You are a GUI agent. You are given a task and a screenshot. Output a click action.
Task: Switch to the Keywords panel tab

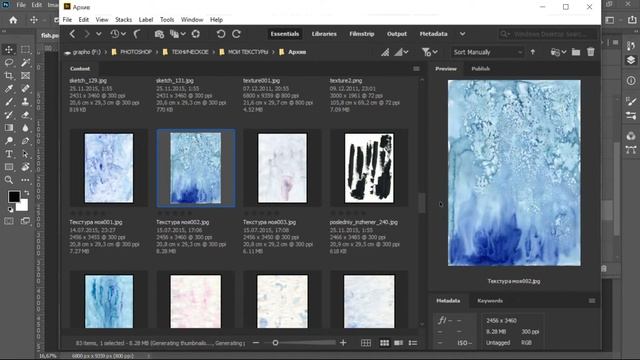click(x=490, y=301)
